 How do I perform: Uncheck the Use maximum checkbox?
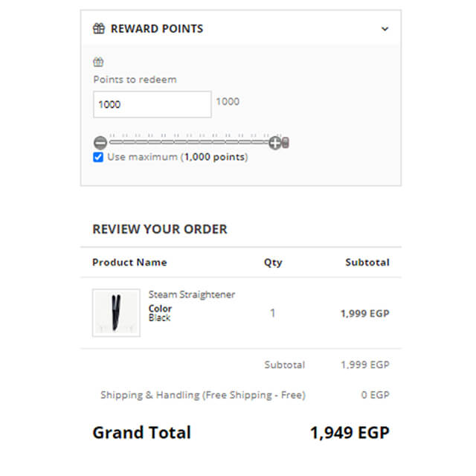pyautogui.click(x=98, y=158)
